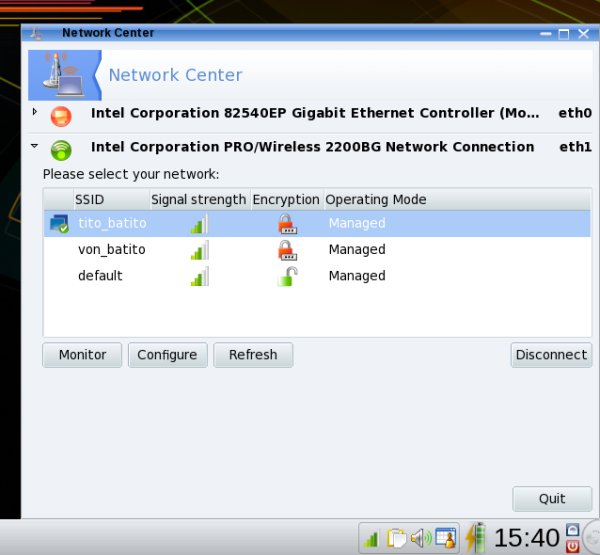Click the red locked padlock for von_batito
600x555 pixels.
(x=287, y=250)
